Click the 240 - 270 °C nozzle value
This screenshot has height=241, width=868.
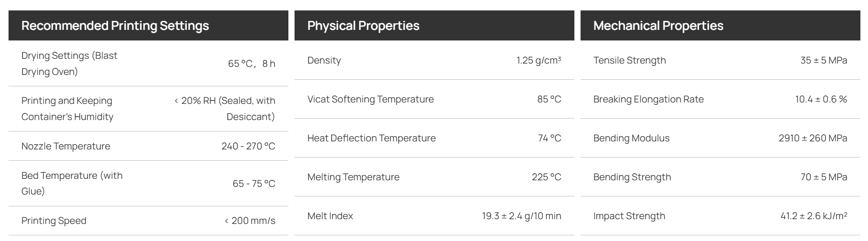(248, 146)
